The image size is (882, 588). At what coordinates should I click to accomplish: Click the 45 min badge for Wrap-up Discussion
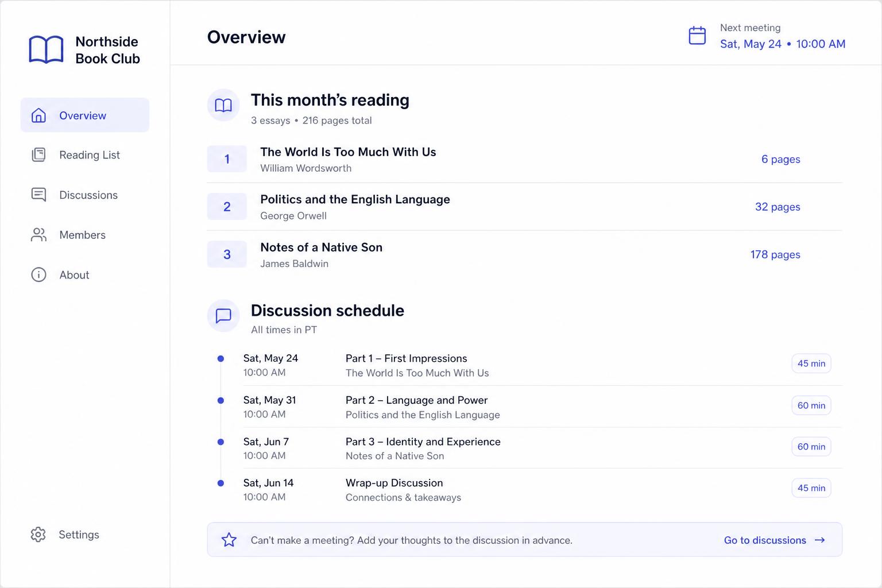point(811,488)
